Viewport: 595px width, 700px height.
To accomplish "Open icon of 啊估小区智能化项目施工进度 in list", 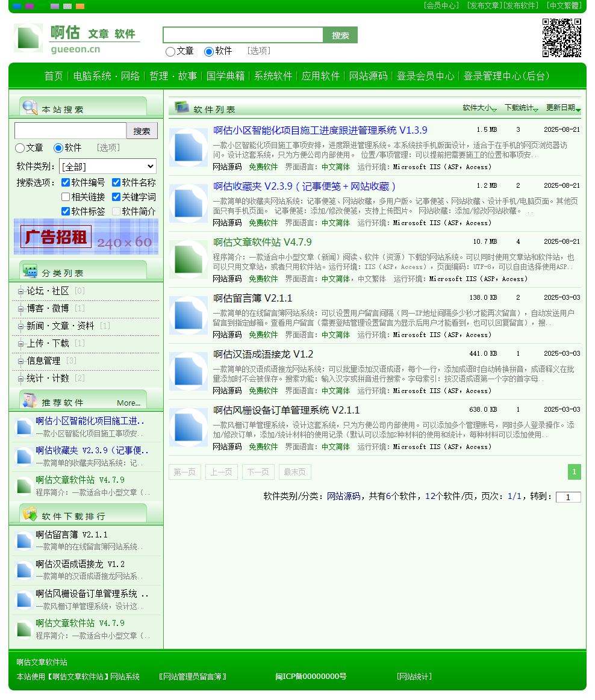I will (x=188, y=147).
